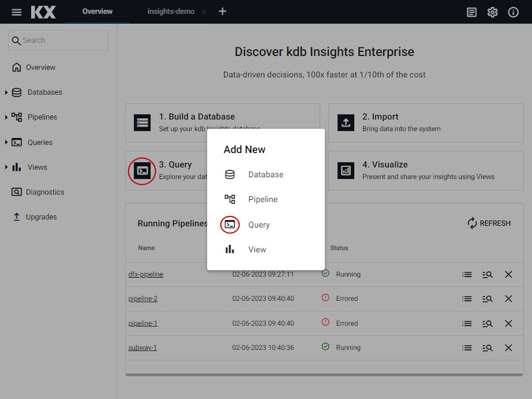This screenshot has width=532, height=399.
Task: View details list for pipeline-2
Action: pyautogui.click(x=467, y=299)
